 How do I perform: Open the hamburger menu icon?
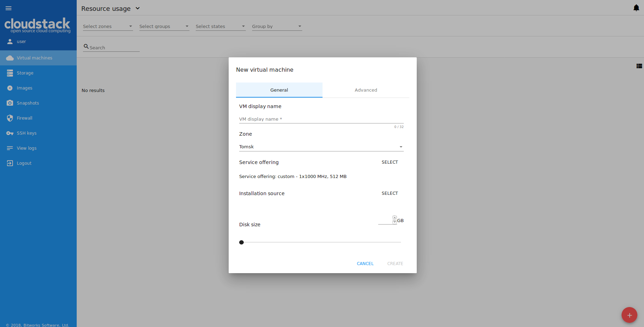[9, 8]
